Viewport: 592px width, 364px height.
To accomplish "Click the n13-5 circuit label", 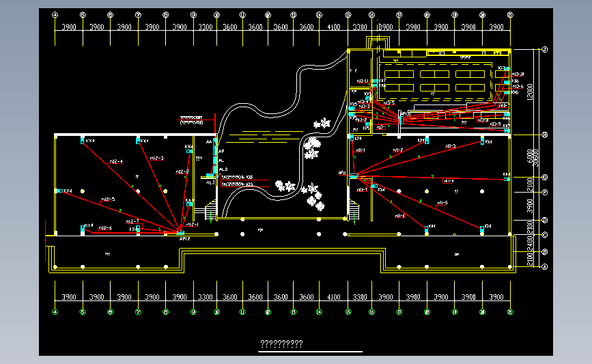I will [x=389, y=102].
